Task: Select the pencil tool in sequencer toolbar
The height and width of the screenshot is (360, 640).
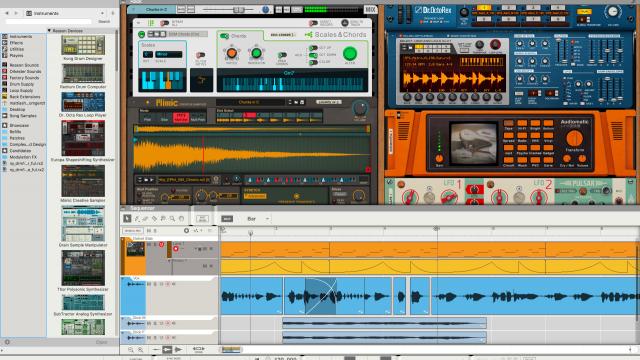Action: (x=137, y=219)
